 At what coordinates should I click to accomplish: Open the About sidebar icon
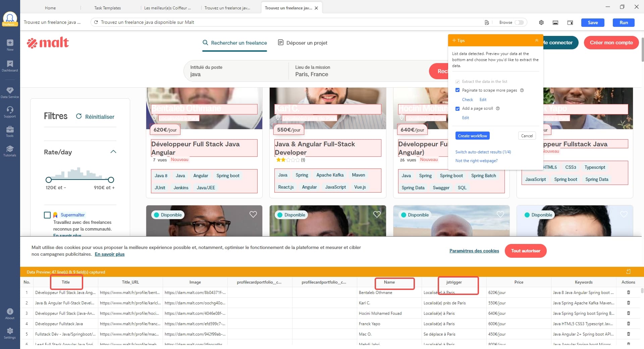pyautogui.click(x=10, y=314)
